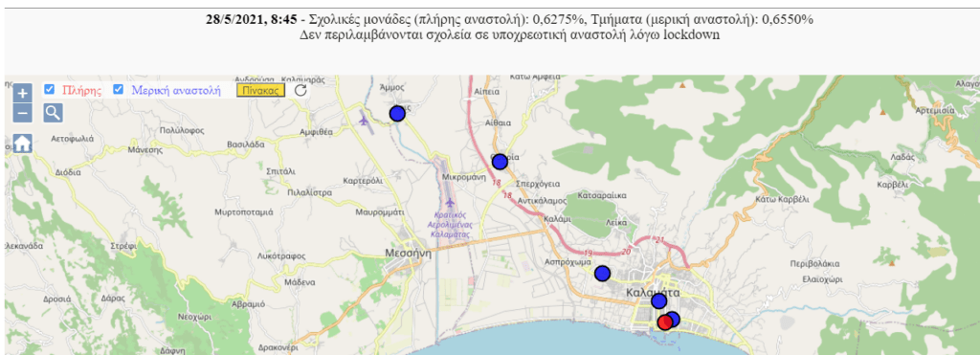Uncheck the Μερική αναστολή checkbox
Screen dimensions: 980x355
(118, 89)
